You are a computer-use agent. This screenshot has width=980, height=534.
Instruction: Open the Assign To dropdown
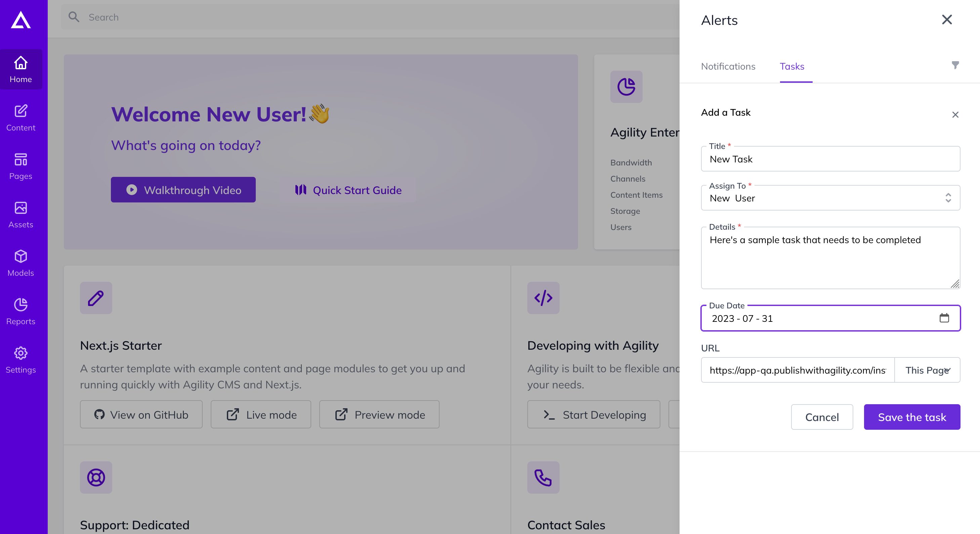pyautogui.click(x=830, y=198)
